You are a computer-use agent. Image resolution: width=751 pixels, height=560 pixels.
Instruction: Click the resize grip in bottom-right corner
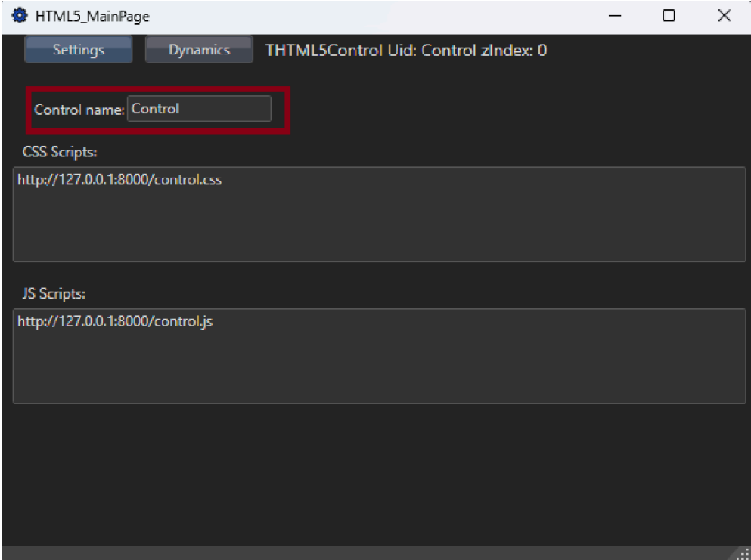(x=743, y=552)
